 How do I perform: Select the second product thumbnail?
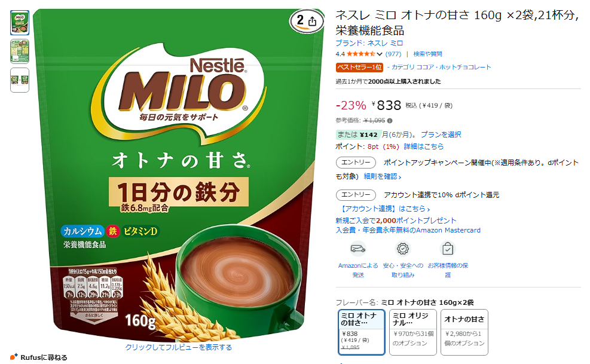point(20,51)
